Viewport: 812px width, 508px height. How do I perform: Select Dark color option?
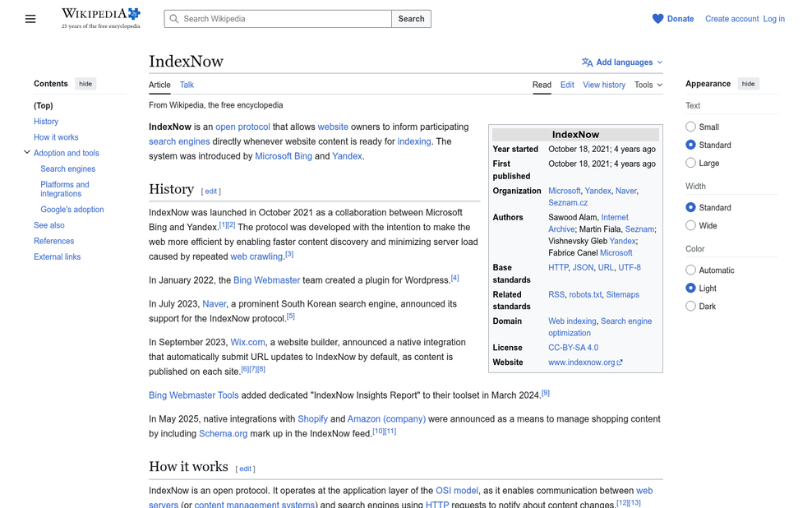point(690,307)
